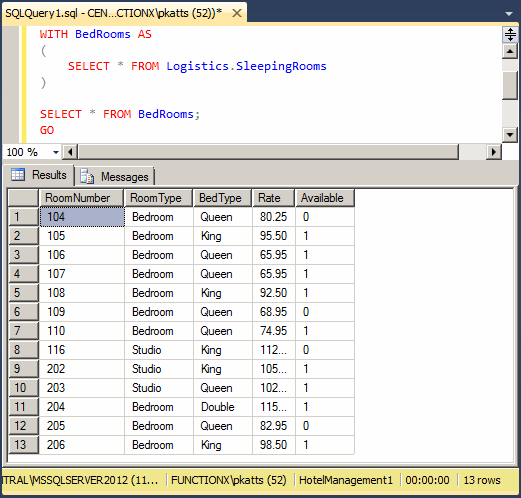
Task: Select the SQLQuery1.sql document tab
Action: 113,13
